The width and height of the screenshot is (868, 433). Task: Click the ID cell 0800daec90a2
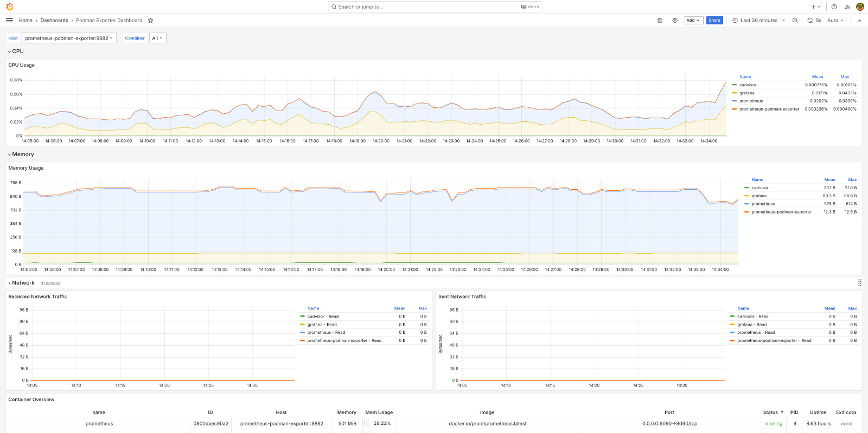(210, 424)
